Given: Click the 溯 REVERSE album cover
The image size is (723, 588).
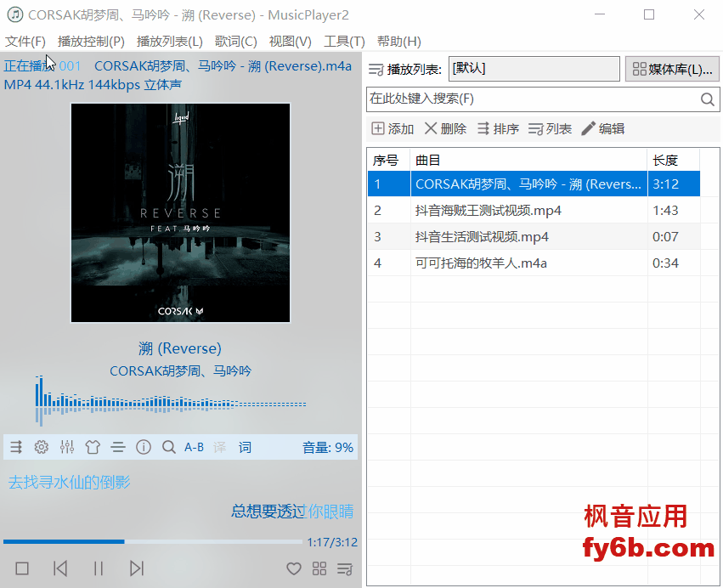Looking at the screenshot, I should 180,212.
